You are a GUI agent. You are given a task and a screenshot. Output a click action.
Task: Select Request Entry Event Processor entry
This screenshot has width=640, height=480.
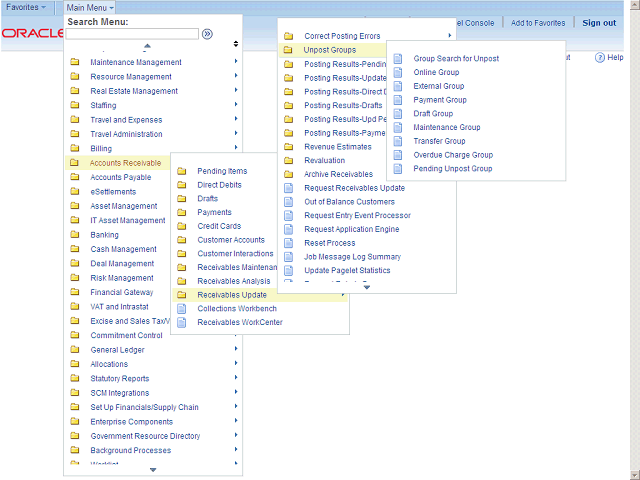coord(358,216)
